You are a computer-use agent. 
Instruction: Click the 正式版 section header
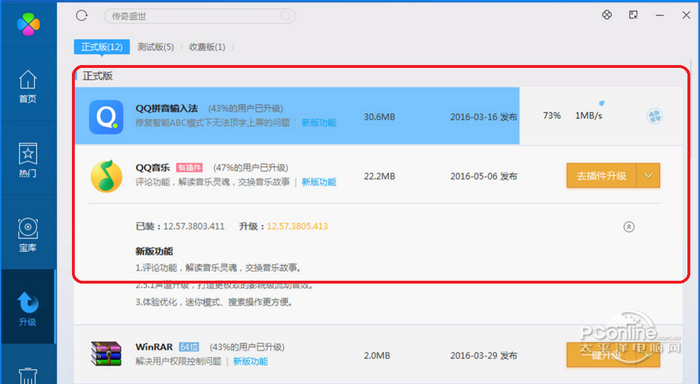pyautogui.click(x=97, y=76)
